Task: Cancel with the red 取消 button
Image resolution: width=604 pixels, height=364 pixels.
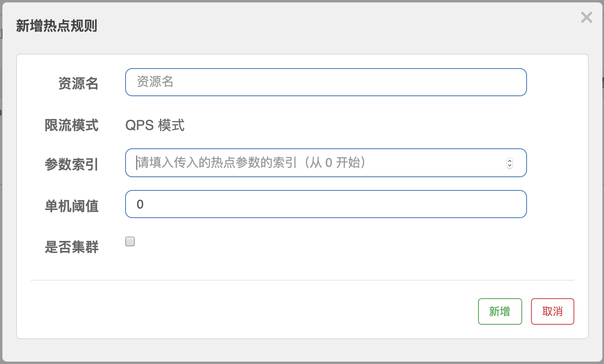Action: pos(553,311)
